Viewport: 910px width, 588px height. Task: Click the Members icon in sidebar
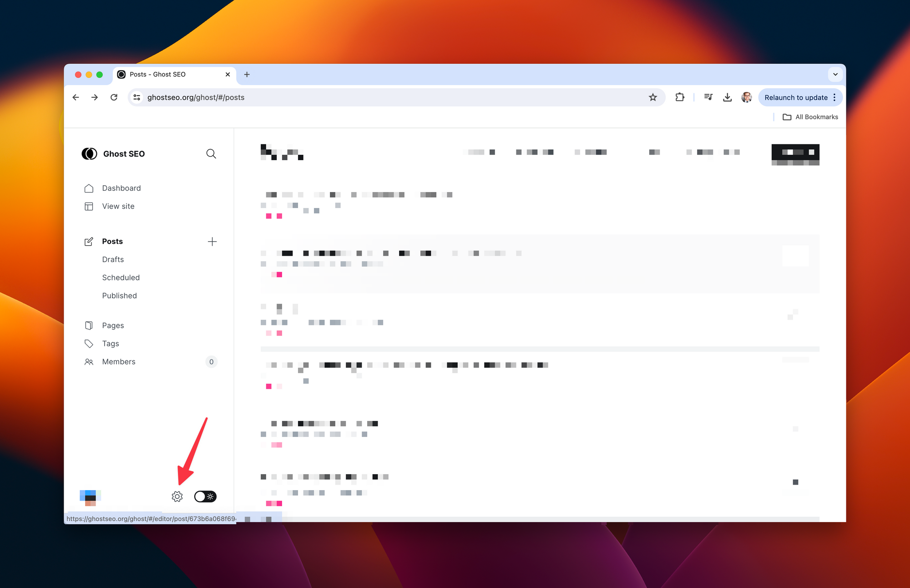click(x=90, y=362)
